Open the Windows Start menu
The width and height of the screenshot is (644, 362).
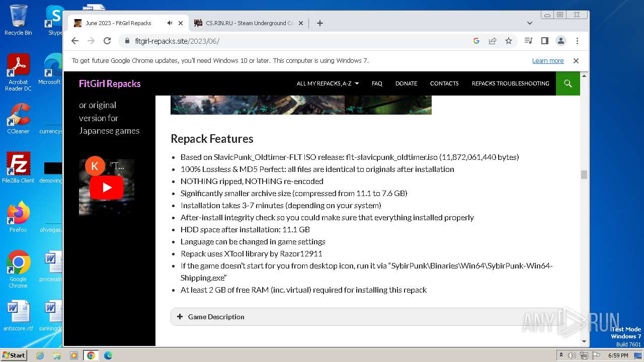tap(14, 355)
